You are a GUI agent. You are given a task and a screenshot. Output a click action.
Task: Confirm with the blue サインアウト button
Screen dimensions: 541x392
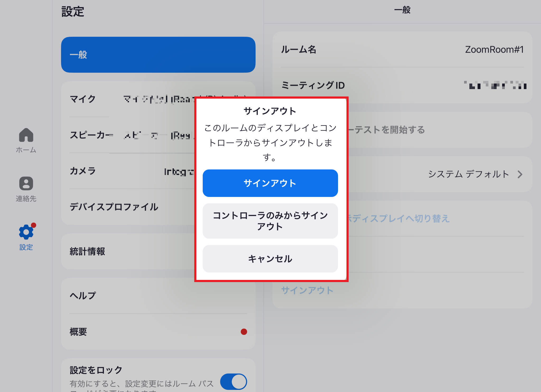point(270,183)
